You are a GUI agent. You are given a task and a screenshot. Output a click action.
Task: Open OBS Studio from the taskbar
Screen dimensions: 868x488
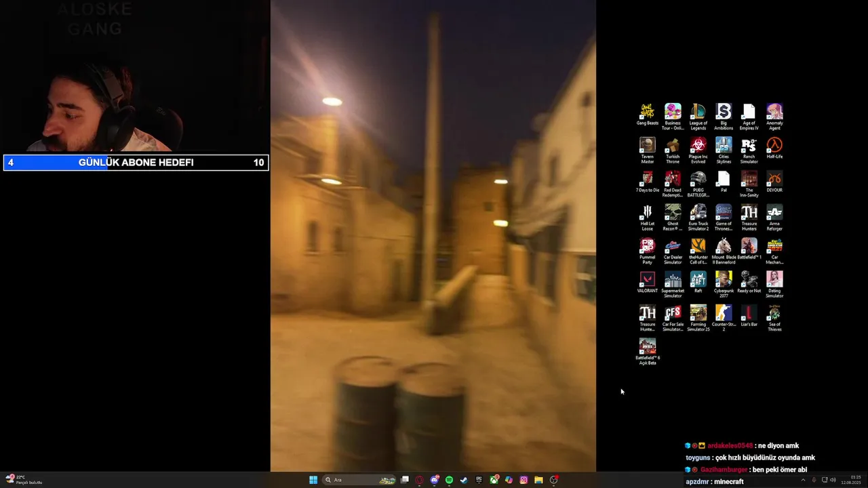(554, 480)
